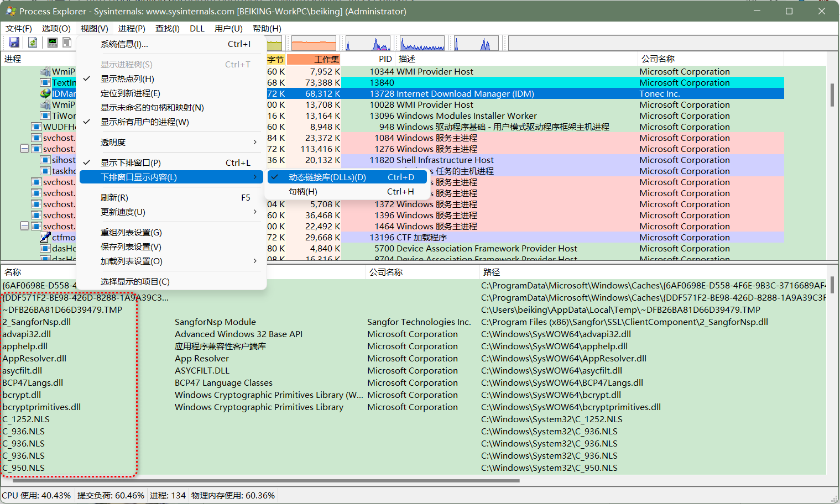Click the CPU 使用 status bar entry
This screenshot has height=504, width=840.
[x=36, y=496]
